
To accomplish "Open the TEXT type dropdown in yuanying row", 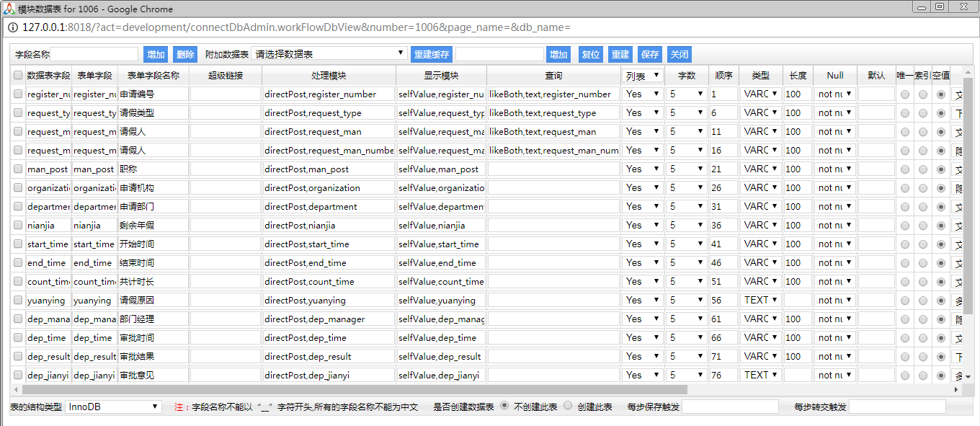I will pyautogui.click(x=761, y=300).
